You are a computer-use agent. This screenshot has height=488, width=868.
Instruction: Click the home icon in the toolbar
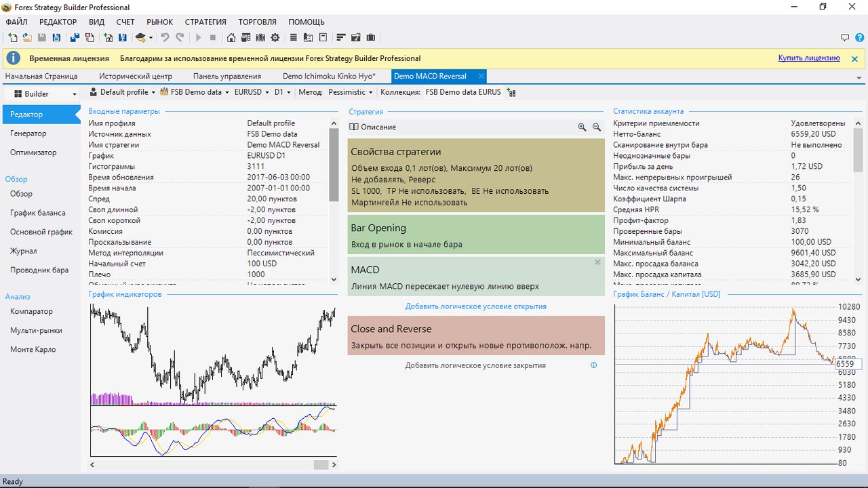click(x=231, y=38)
